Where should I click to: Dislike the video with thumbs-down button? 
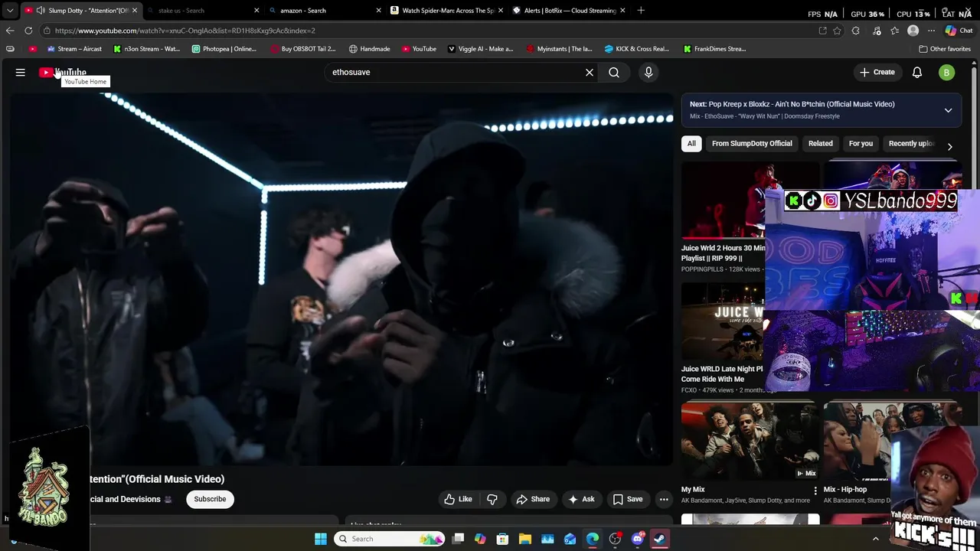point(492,499)
